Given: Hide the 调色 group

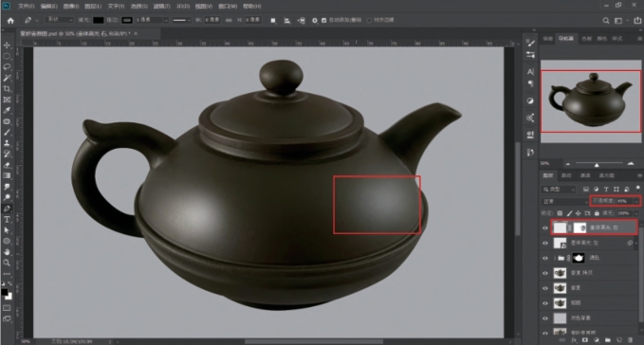Looking at the screenshot, I should [545, 258].
